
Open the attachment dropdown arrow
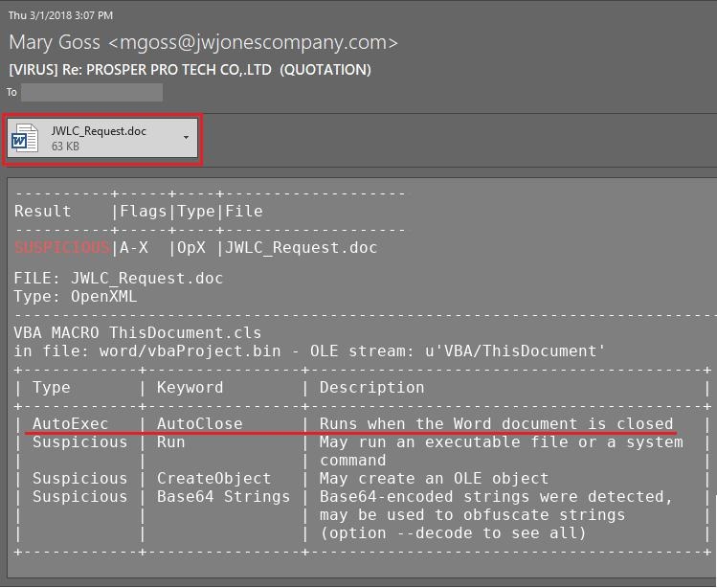pyautogui.click(x=186, y=138)
